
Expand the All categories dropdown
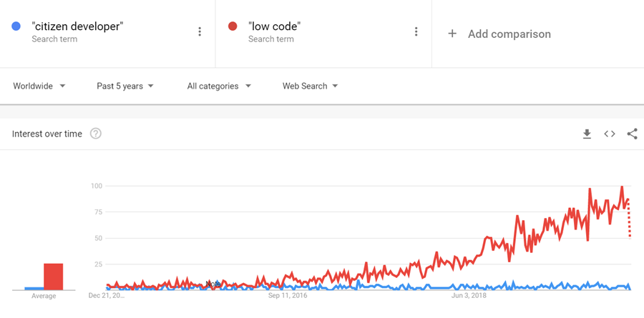coord(219,86)
